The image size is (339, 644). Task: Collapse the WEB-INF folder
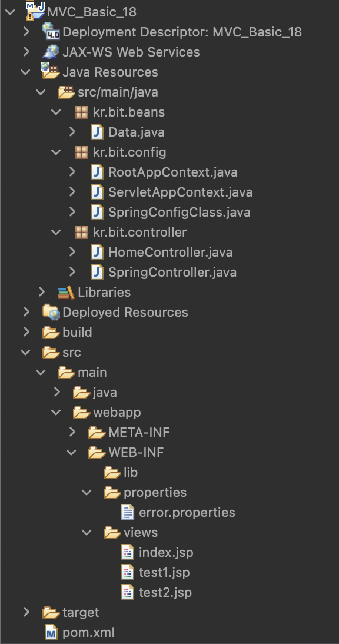pos(71,453)
